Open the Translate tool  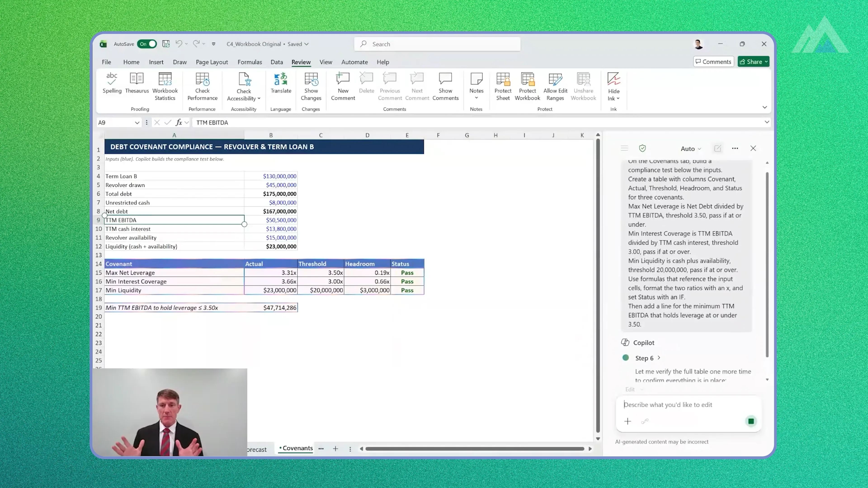(x=281, y=83)
